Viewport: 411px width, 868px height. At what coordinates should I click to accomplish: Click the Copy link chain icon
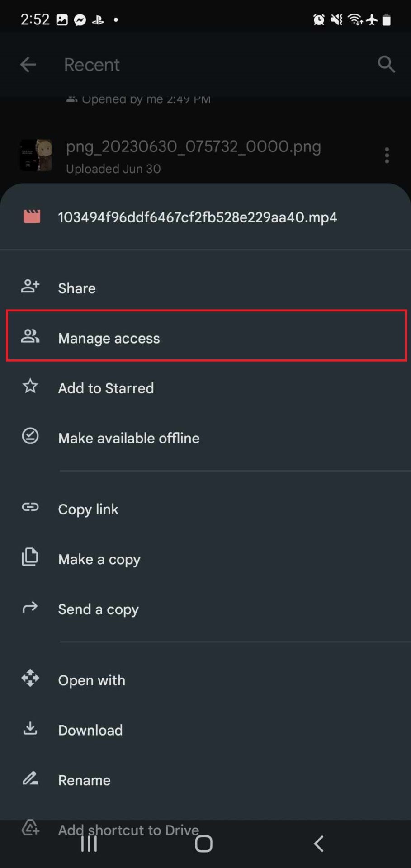coord(30,508)
